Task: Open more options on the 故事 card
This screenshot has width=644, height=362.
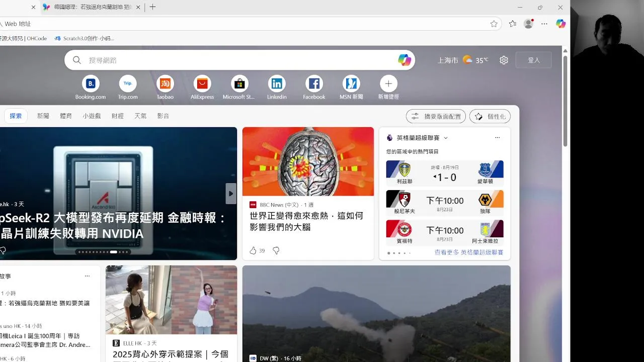Action: click(87, 276)
